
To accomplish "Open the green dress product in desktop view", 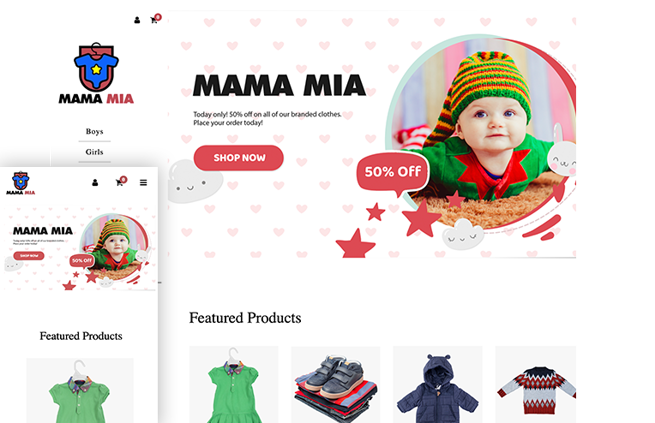I will point(234,384).
